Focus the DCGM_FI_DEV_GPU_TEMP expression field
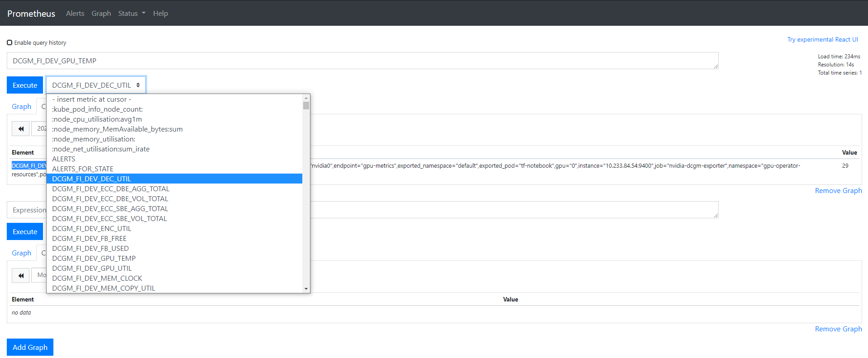 [x=362, y=61]
